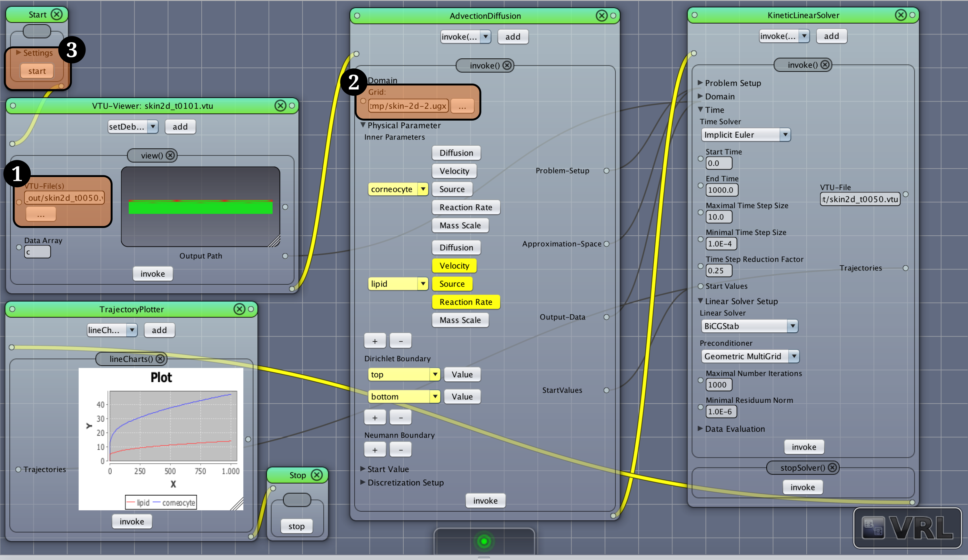Remove the lineCharts() method in TrajectoryPlotter
This screenshot has width=968, height=560.
point(160,359)
